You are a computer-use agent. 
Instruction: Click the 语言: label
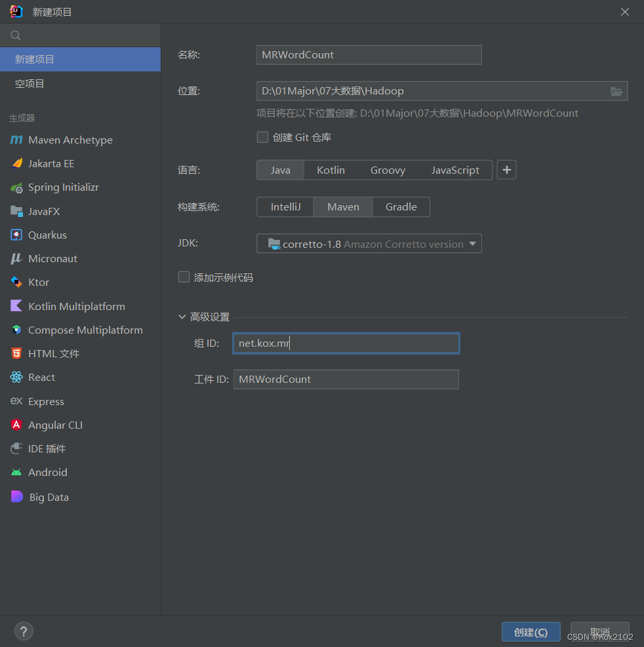pyautogui.click(x=189, y=170)
